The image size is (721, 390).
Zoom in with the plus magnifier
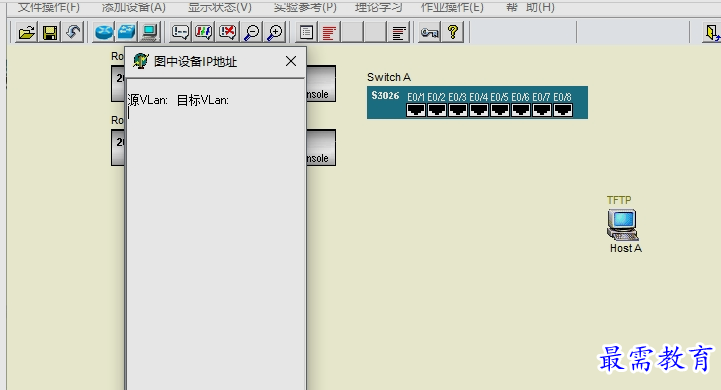pyautogui.click(x=275, y=33)
